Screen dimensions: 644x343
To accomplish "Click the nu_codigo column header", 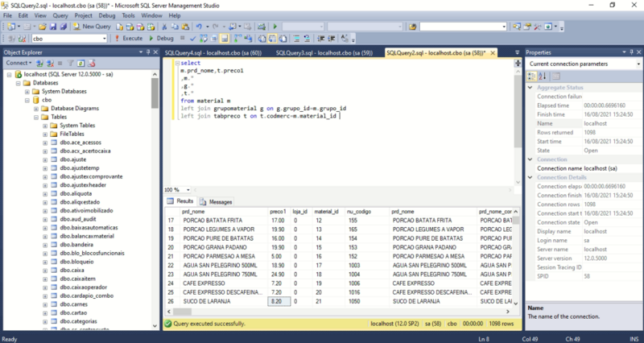I will point(366,212).
